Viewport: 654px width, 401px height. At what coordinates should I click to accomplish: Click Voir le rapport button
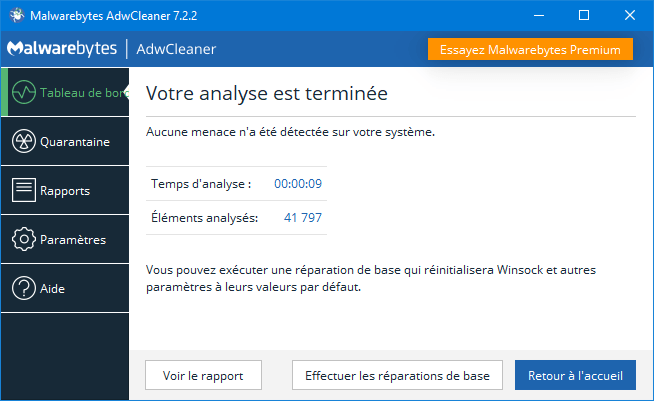point(204,375)
